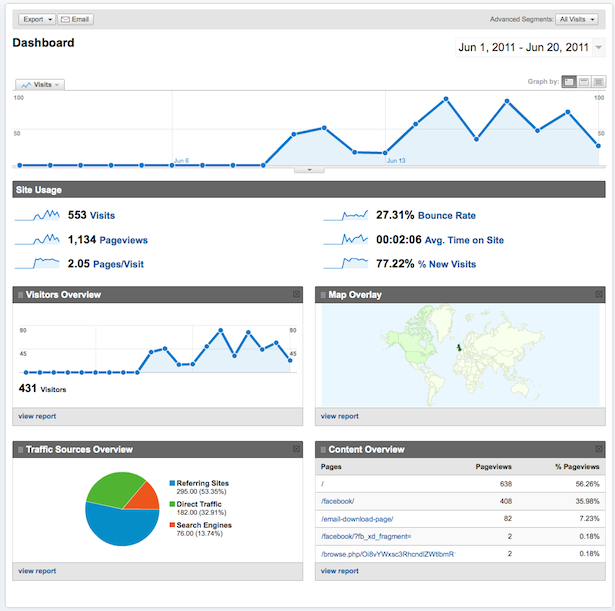Open the /email-download-page/ link
Screen dimensions: 615x611
(357, 519)
